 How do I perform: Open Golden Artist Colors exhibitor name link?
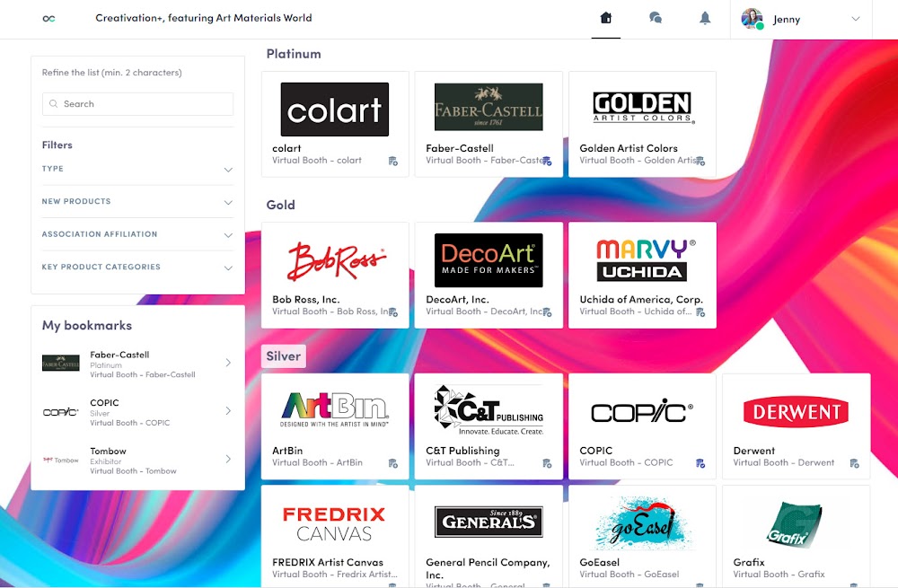(629, 148)
